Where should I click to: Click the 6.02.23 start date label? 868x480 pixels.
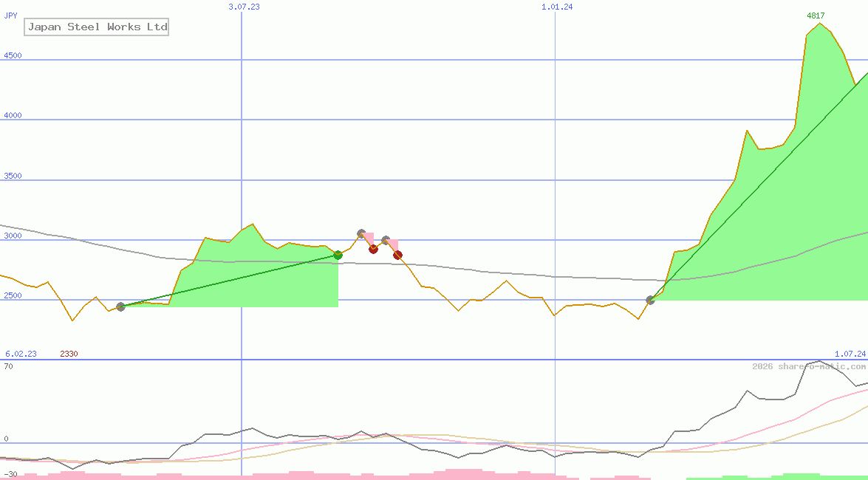pyautogui.click(x=21, y=354)
